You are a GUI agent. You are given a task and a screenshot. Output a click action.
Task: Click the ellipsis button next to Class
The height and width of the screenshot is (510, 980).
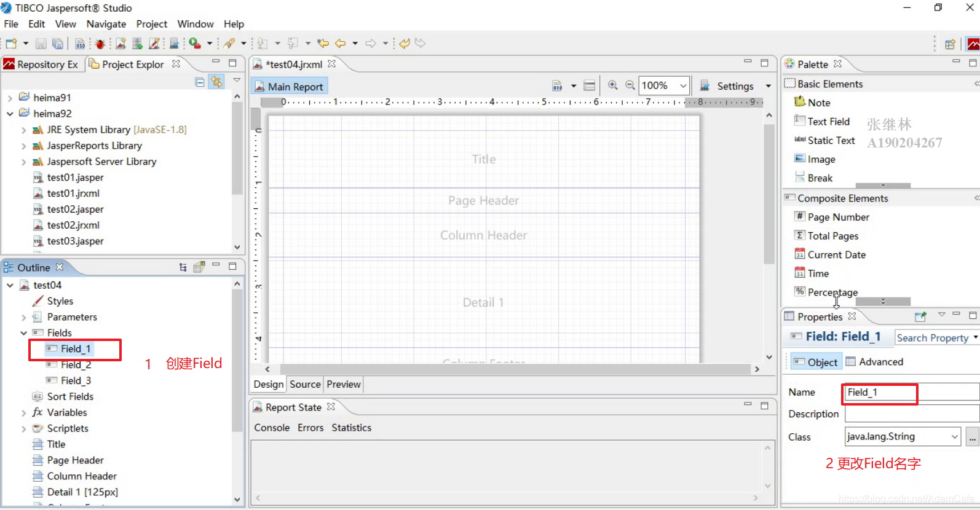tap(973, 437)
